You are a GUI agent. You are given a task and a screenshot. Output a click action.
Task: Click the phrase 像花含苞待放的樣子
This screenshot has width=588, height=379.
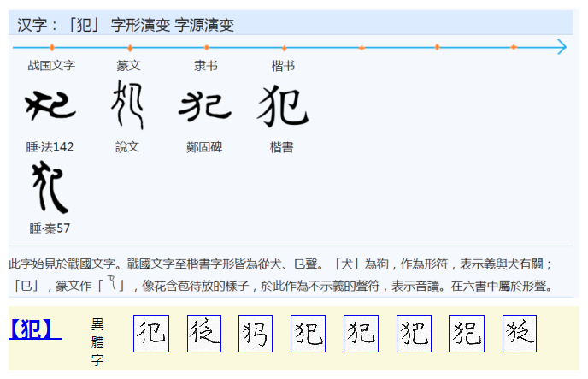(x=196, y=286)
